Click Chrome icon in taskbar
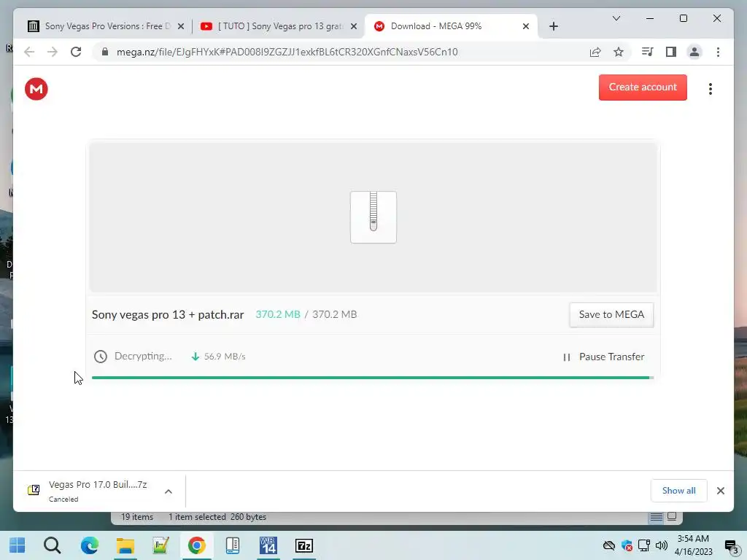Image resolution: width=747 pixels, height=560 pixels. tap(196, 545)
